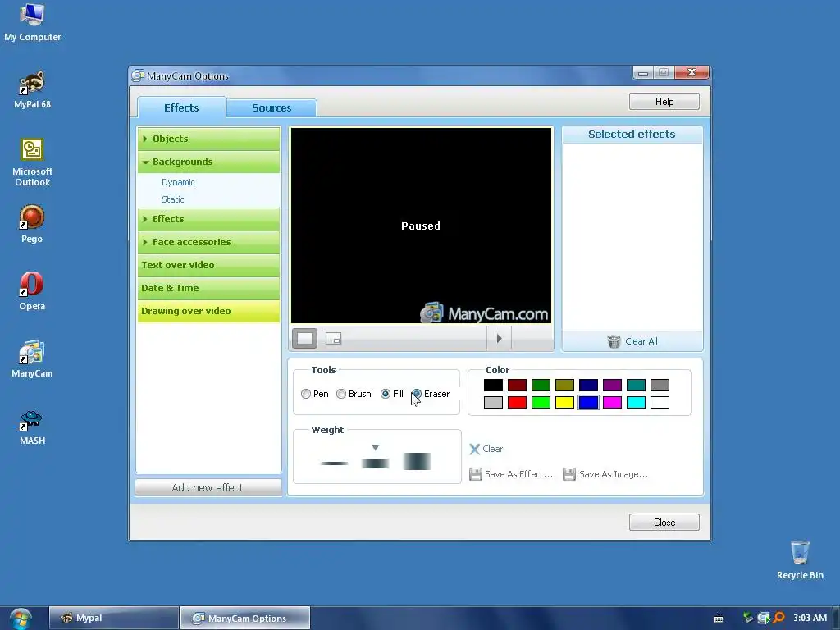Pick the cyan color swatch
Viewport: 840px width, 630px height.
coord(636,402)
